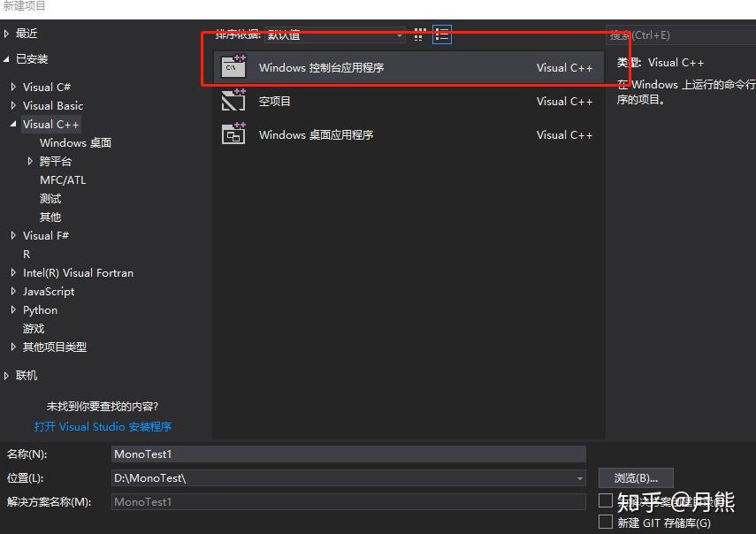Enable 新建 GIT 存储库 option
Screen dimensions: 756x534
click(x=607, y=522)
